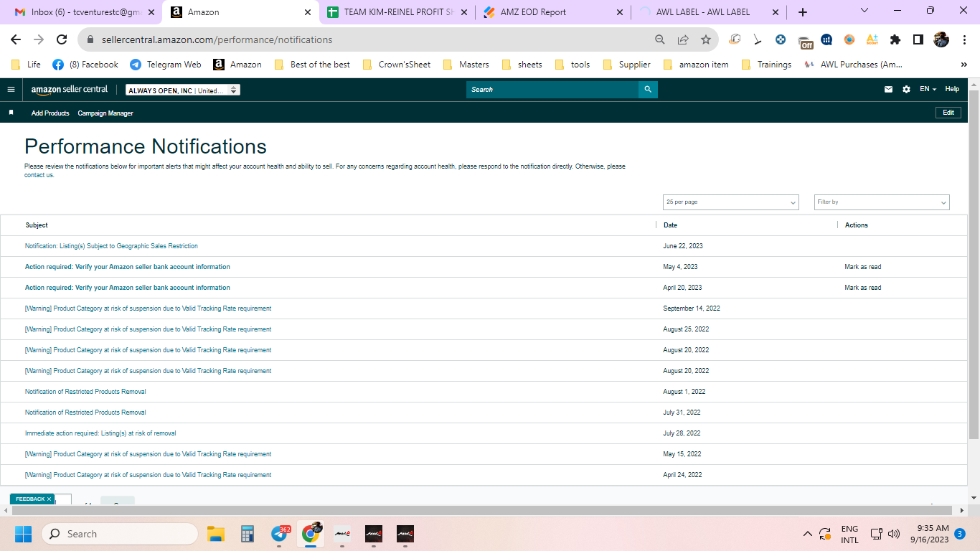Viewport: 980px width, 551px height.
Task: Open the Seller Central hamburger menu
Action: tap(11, 90)
